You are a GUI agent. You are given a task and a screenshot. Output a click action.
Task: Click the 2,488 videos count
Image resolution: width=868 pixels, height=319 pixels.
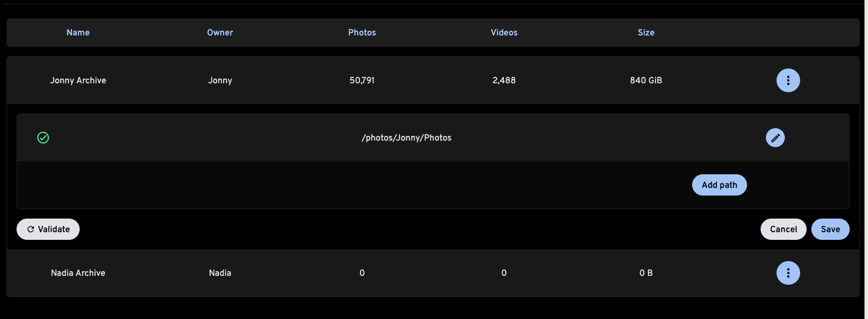504,80
